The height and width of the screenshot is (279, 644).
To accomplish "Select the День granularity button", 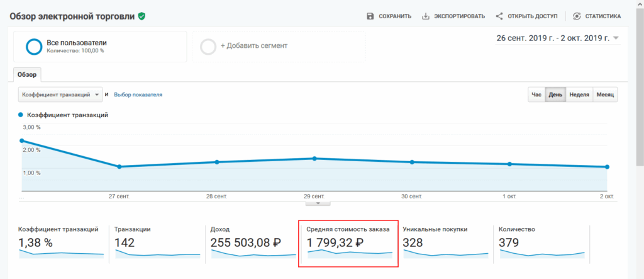I will pos(555,94).
